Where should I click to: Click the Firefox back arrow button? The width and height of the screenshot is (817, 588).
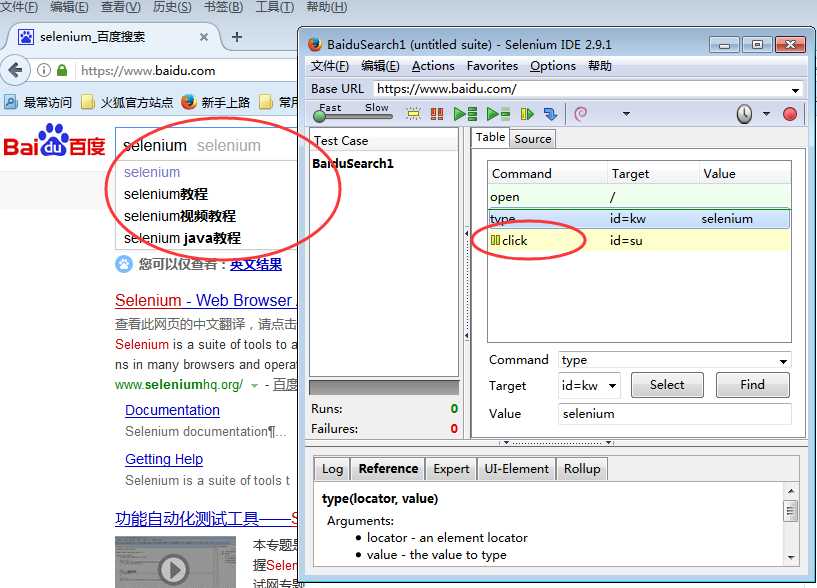pyautogui.click(x=15, y=70)
